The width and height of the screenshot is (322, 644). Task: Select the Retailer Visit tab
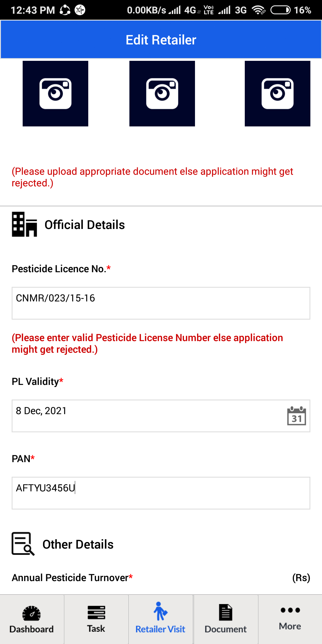point(160,620)
